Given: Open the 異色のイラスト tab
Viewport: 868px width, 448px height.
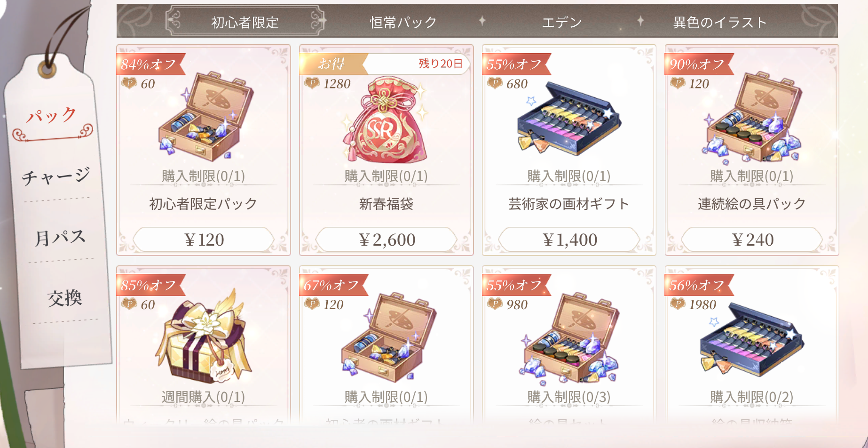Looking at the screenshot, I should (x=720, y=22).
